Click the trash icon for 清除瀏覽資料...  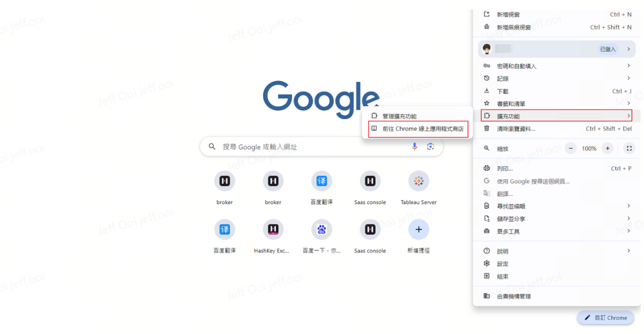point(487,128)
